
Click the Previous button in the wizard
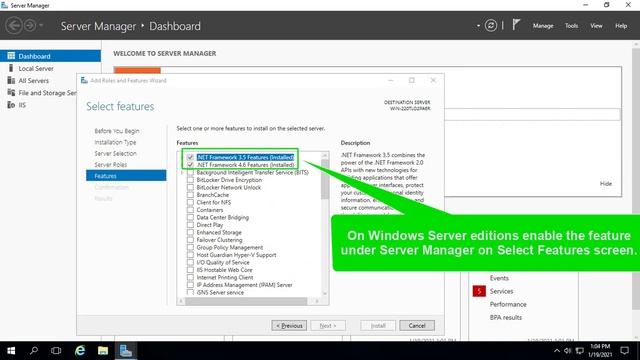[289, 325]
